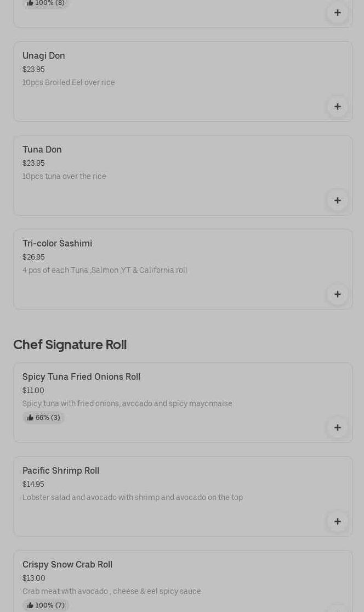
Task: Open Tri-color Sashimi item details
Action: point(57,243)
